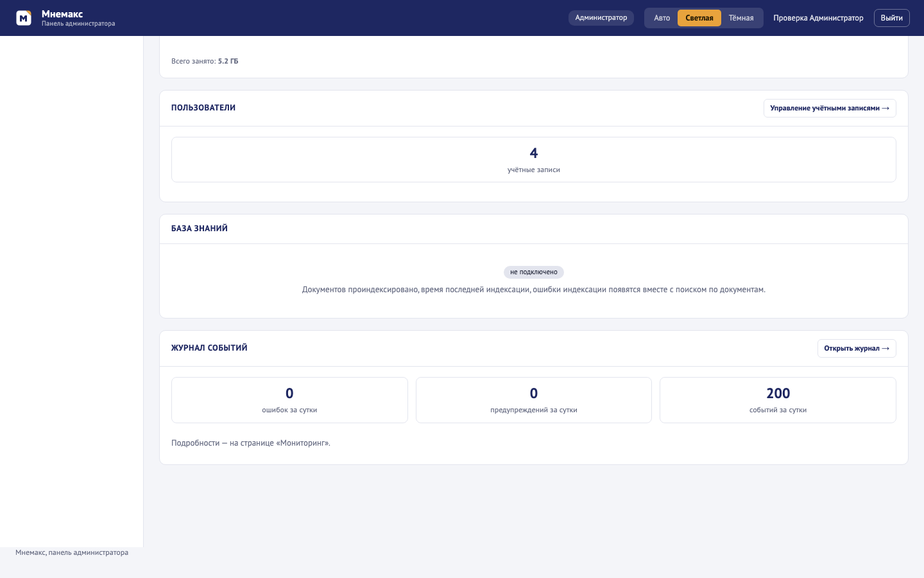Click the ЖУРНАЛ СОБЫТИЙ section heading
This screenshot has height=578, width=924.
(209, 348)
